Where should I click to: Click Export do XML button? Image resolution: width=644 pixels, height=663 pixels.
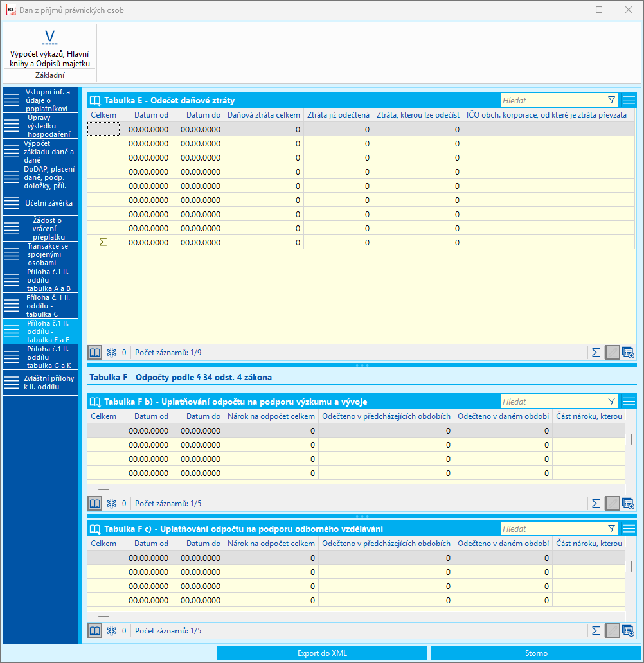coord(322,653)
